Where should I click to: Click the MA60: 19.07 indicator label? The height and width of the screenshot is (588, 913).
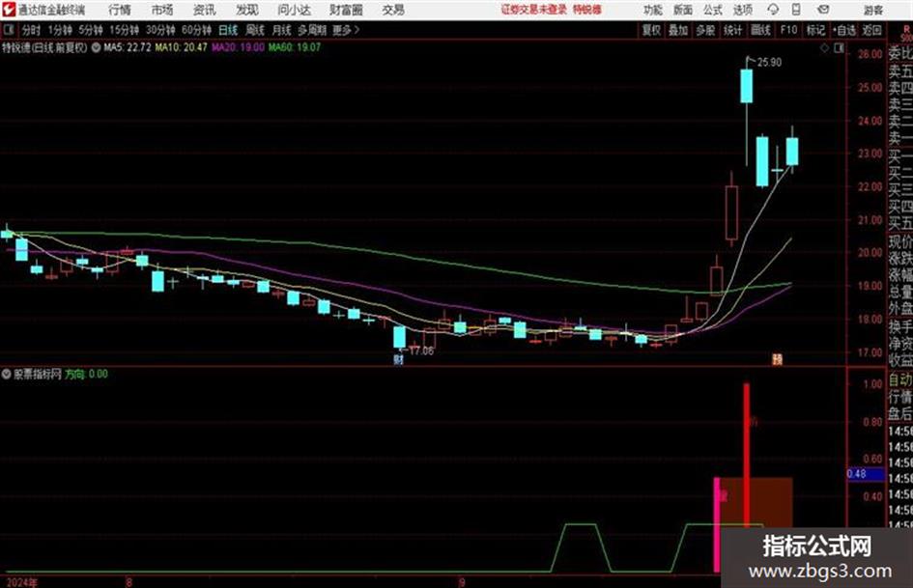click(x=294, y=47)
